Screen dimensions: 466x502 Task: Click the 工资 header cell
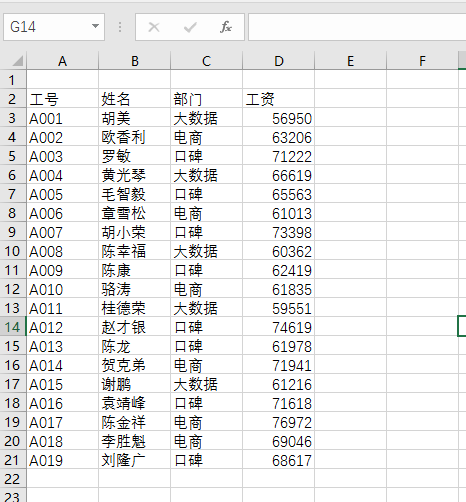click(x=279, y=98)
